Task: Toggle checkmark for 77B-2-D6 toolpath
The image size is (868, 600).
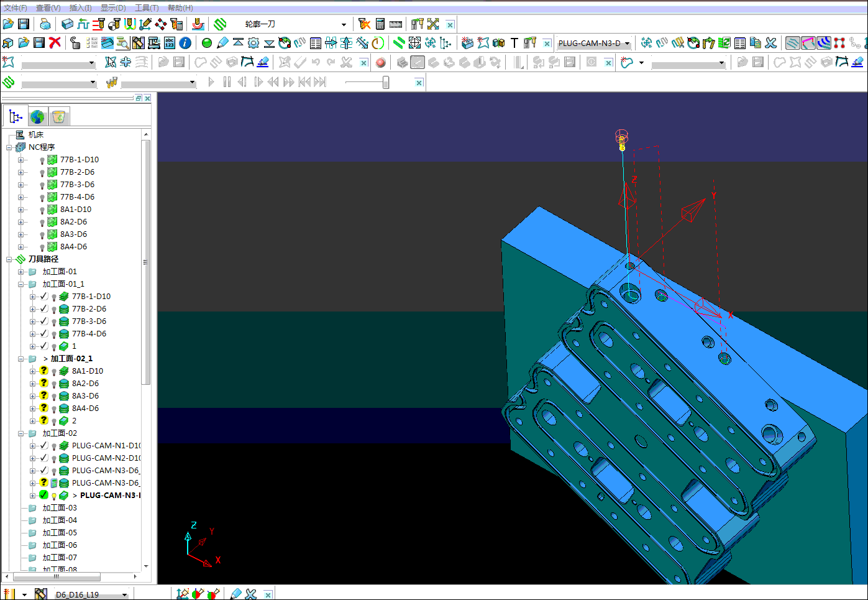Action: click(x=44, y=308)
